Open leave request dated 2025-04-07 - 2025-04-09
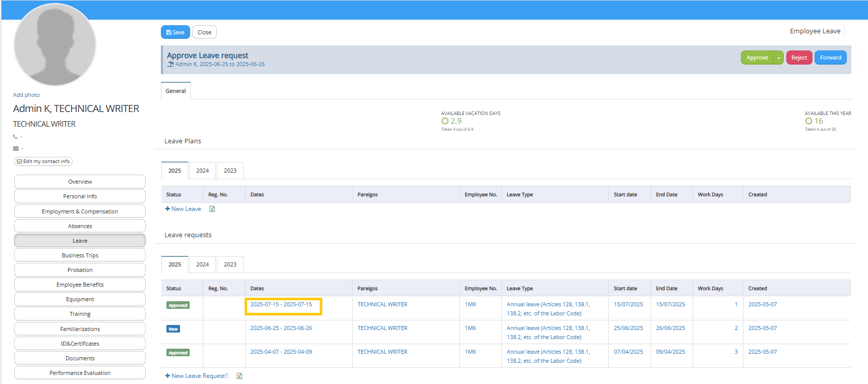Image resolution: width=868 pixels, height=384 pixels. pyautogui.click(x=281, y=352)
